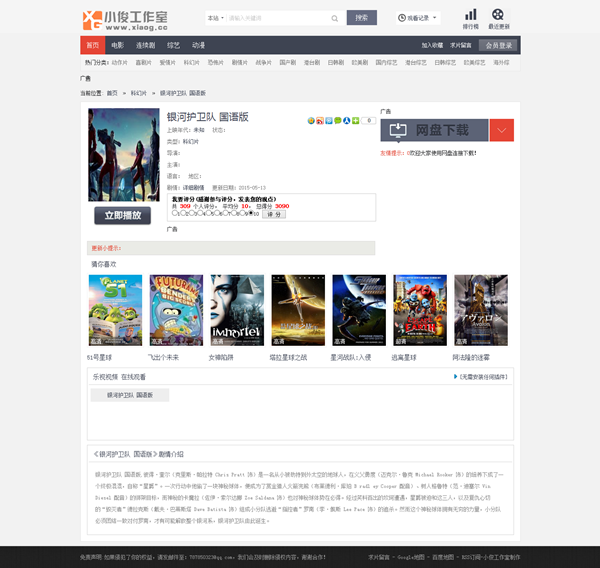Open the Futurama poster thumbnail
This screenshot has height=568, width=600.
click(x=176, y=310)
